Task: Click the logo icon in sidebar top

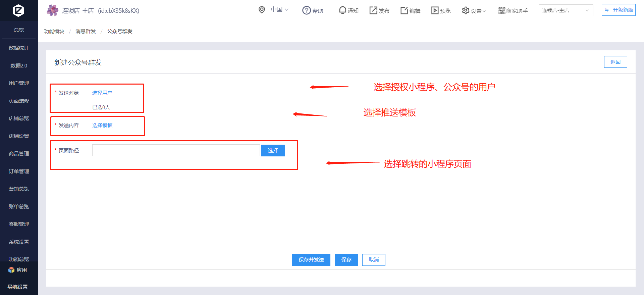Action: (x=18, y=10)
